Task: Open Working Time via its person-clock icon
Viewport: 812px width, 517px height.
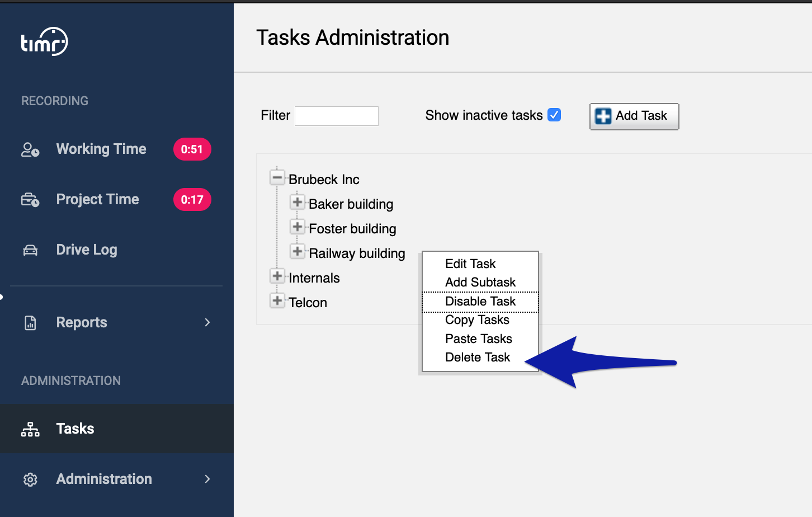Action: tap(30, 149)
